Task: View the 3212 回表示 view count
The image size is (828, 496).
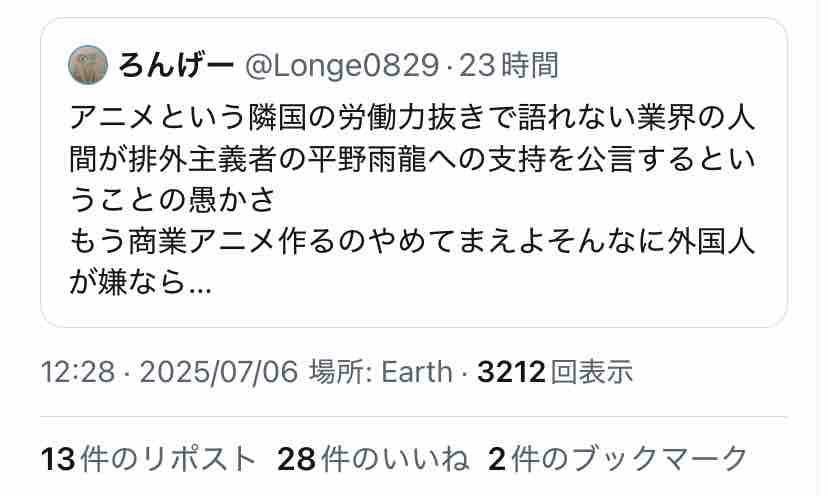Action: pos(554,371)
